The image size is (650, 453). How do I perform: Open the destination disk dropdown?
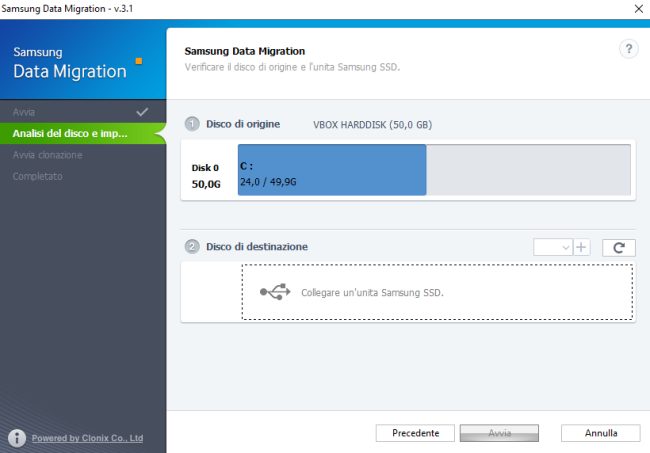click(x=553, y=247)
